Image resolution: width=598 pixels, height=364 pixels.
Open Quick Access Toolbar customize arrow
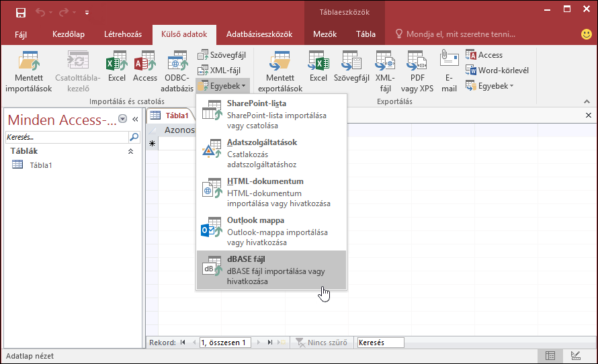tap(87, 13)
